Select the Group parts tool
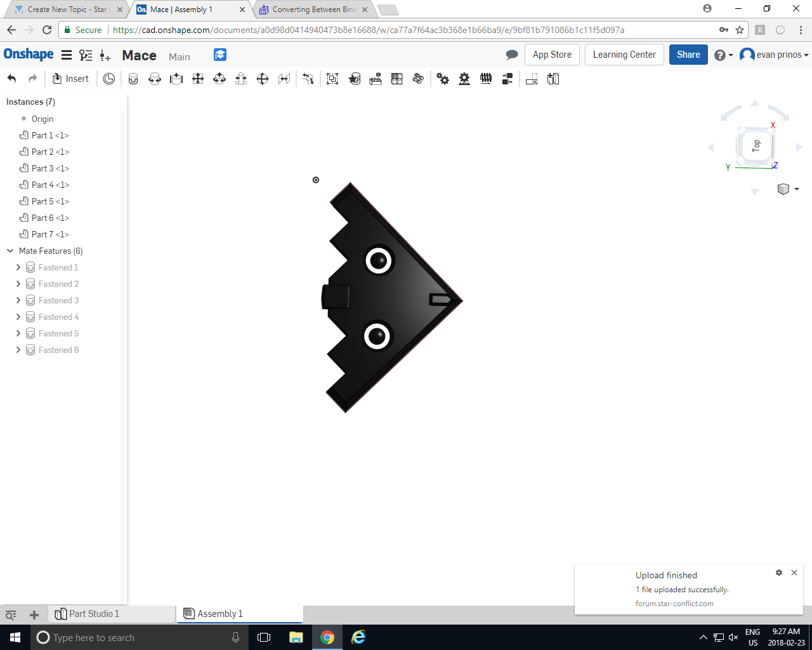The width and height of the screenshot is (812, 650). pyautogui.click(x=332, y=78)
